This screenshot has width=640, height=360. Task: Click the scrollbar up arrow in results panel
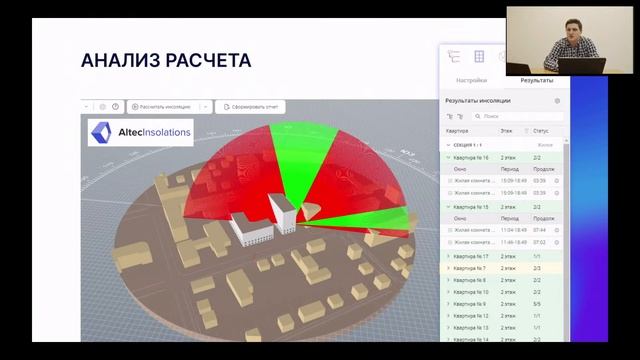[x=566, y=140]
